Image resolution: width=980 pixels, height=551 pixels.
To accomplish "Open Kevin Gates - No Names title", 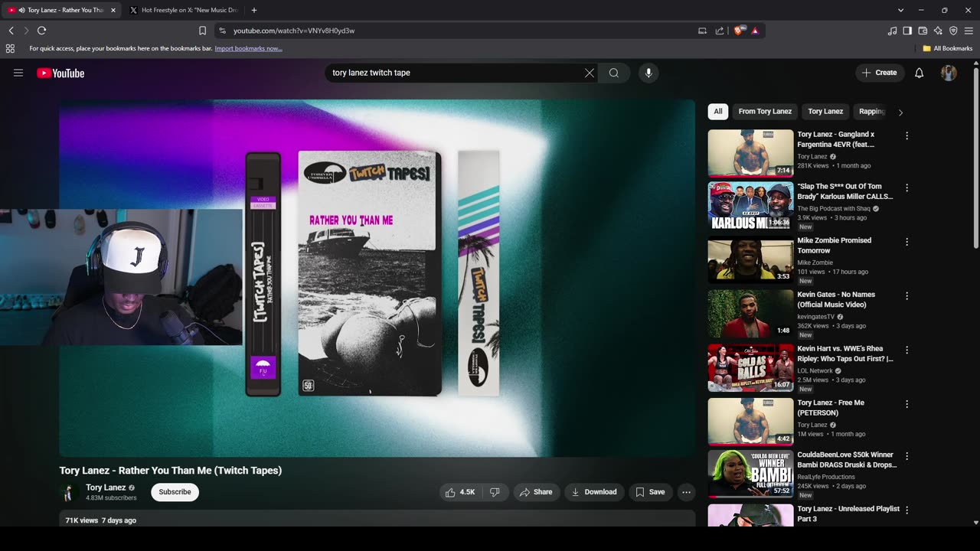I will point(836,299).
